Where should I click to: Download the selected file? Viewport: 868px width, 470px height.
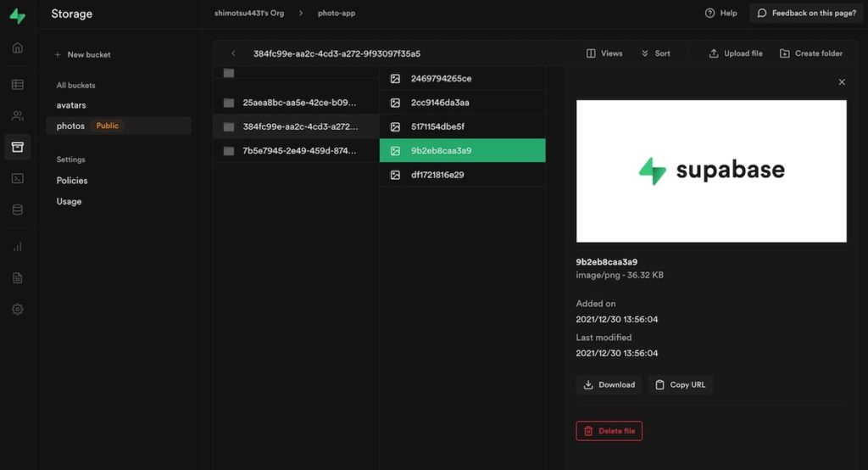pos(609,384)
